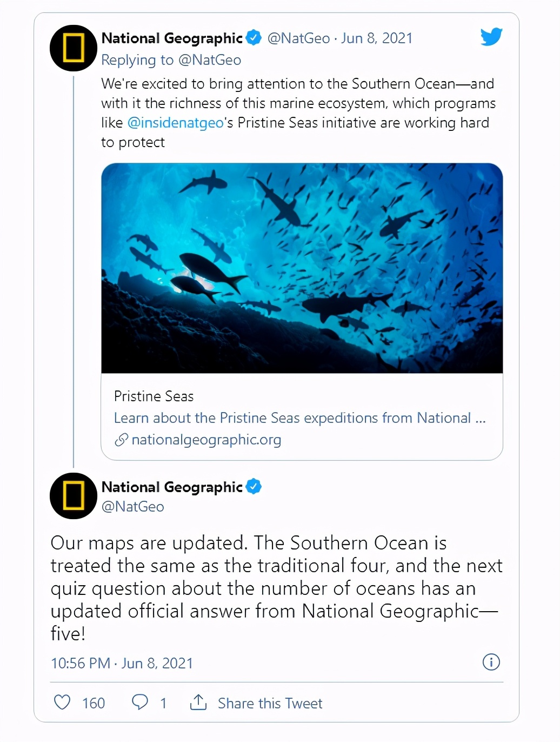Click the National Geographic profile avatar
Image resolution: width=560 pixels, height=742 pixels.
(x=73, y=48)
